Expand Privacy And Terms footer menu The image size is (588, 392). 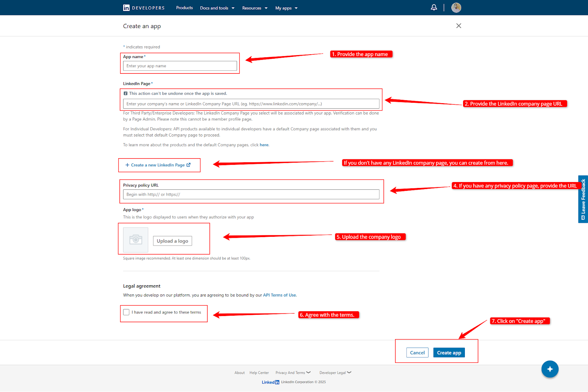click(x=293, y=373)
